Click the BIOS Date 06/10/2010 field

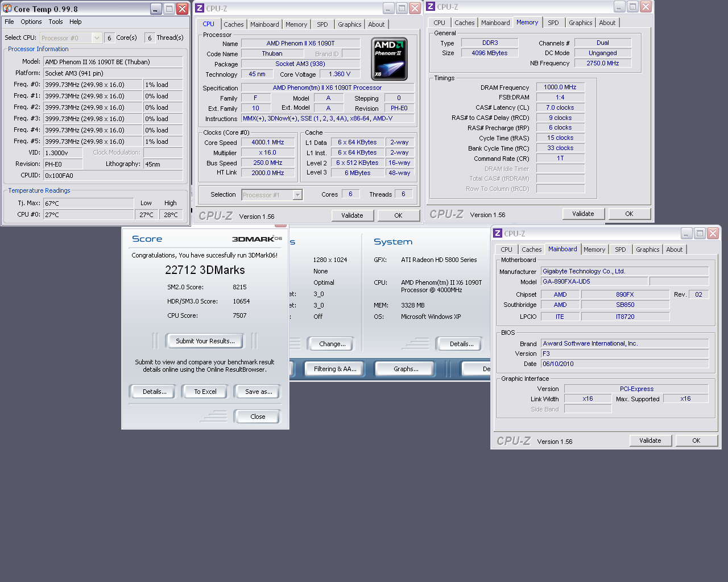tap(624, 364)
